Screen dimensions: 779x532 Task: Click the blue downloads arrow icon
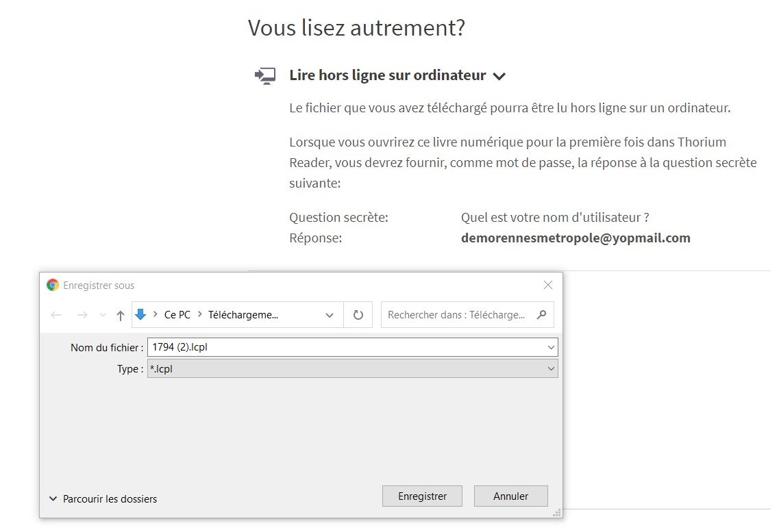141,314
